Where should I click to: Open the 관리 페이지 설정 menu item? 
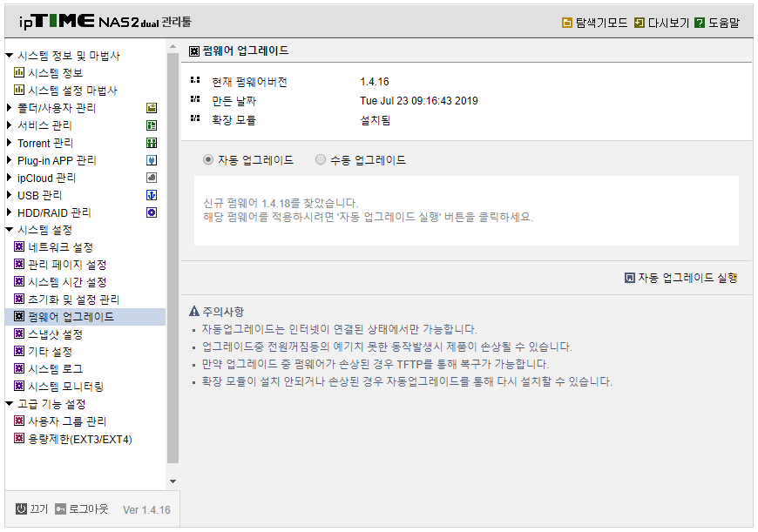[x=67, y=265]
